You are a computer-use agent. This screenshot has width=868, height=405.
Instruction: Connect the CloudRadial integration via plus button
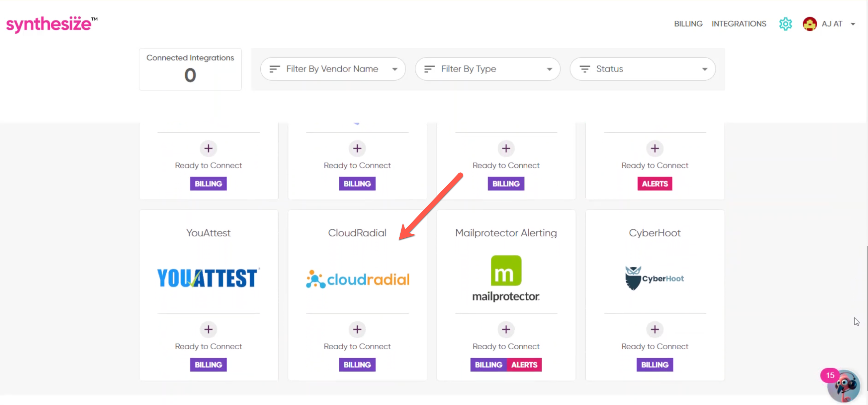[357, 329]
